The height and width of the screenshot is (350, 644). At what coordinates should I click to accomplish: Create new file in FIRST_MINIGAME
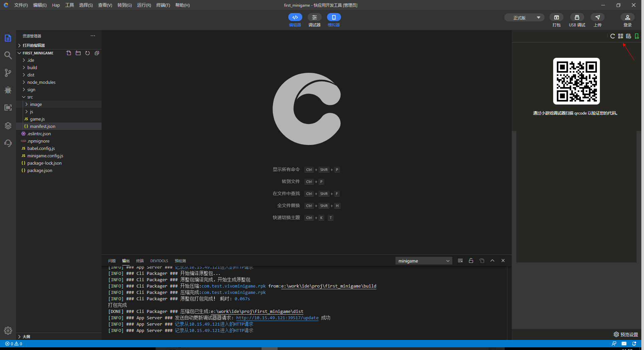point(69,53)
